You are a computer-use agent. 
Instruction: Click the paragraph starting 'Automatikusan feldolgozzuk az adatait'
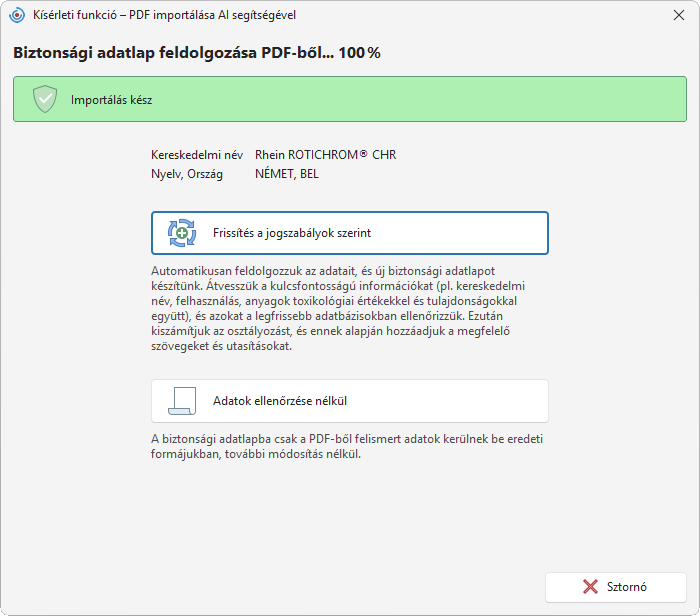tap(339, 308)
